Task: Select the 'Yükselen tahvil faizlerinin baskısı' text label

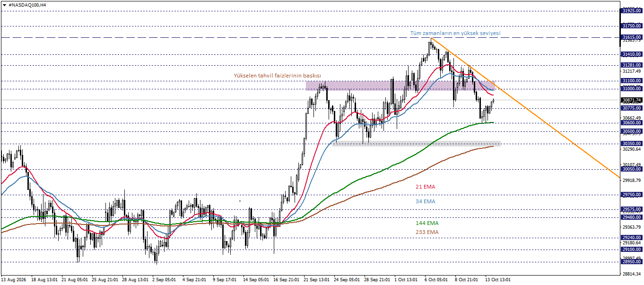Action: coord(278,76)
